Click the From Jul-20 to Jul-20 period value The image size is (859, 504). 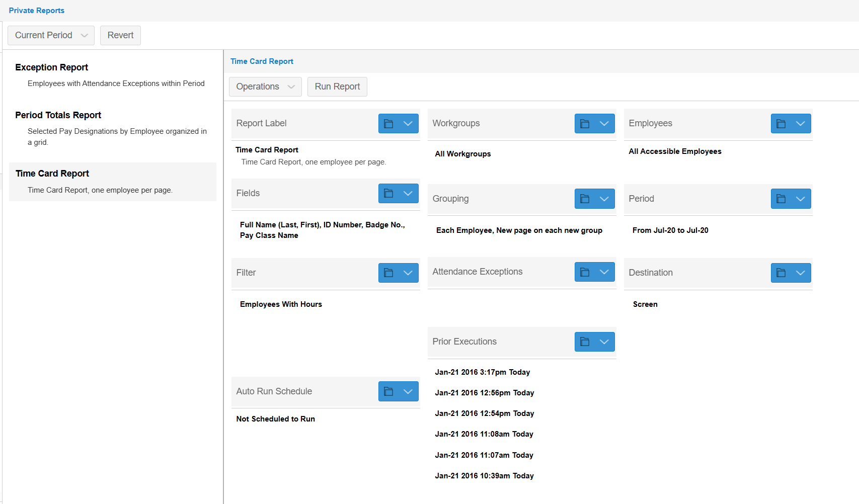(670, 231)
